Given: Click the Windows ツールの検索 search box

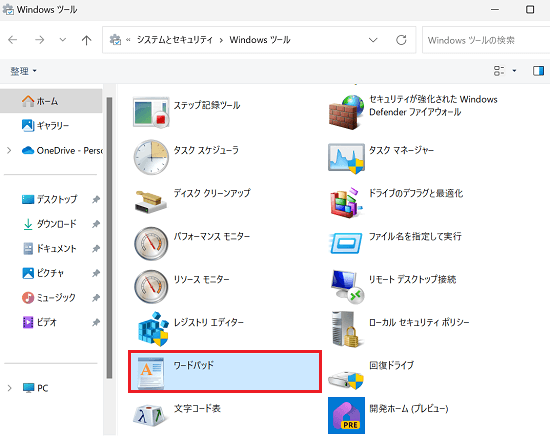Looking at the screenshot, I should click(486, 40).
